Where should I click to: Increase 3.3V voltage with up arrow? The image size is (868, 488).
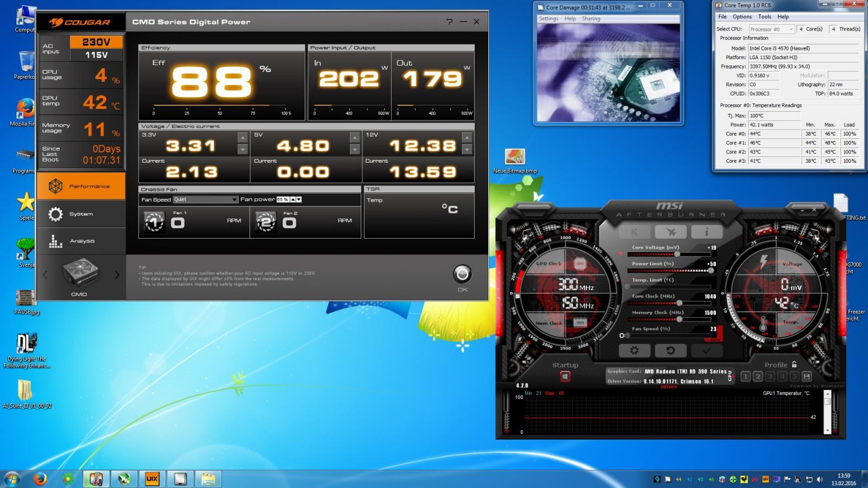[243, 138]
